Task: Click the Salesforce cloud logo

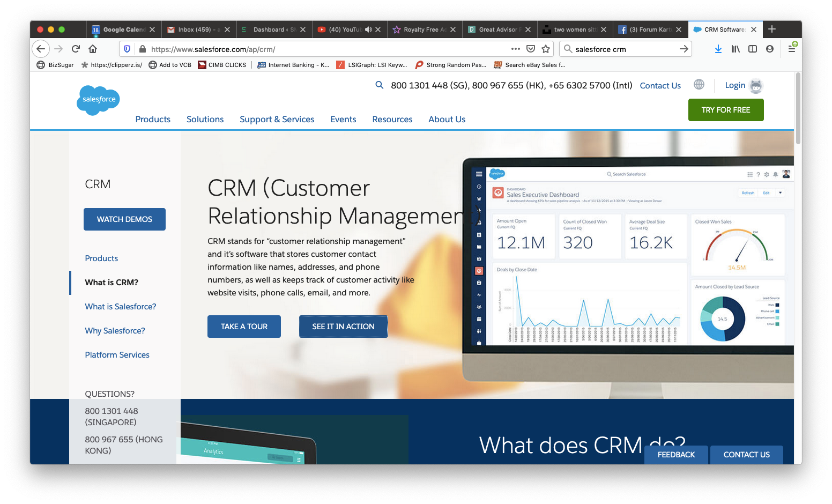Action: tap(98, 100)
